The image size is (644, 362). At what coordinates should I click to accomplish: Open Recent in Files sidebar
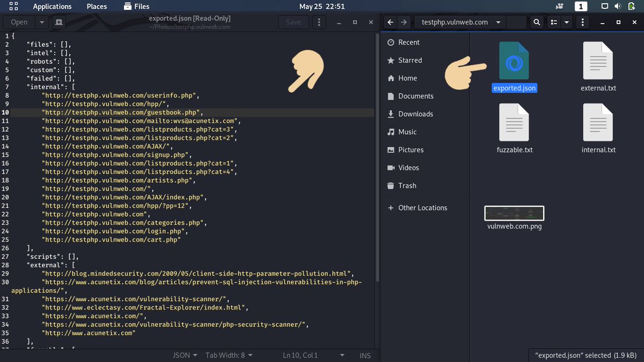coord(409,42)
